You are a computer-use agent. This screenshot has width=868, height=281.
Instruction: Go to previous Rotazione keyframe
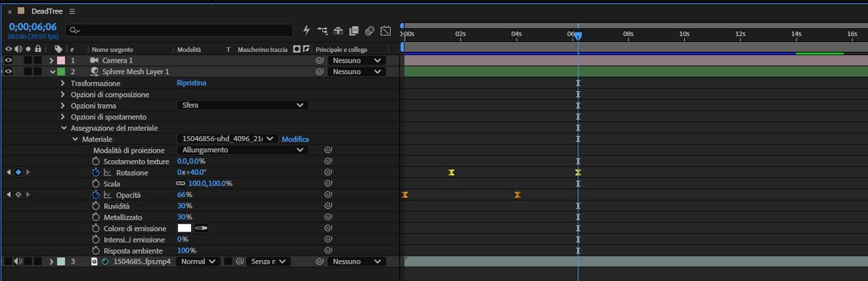(x=8, y=172)
